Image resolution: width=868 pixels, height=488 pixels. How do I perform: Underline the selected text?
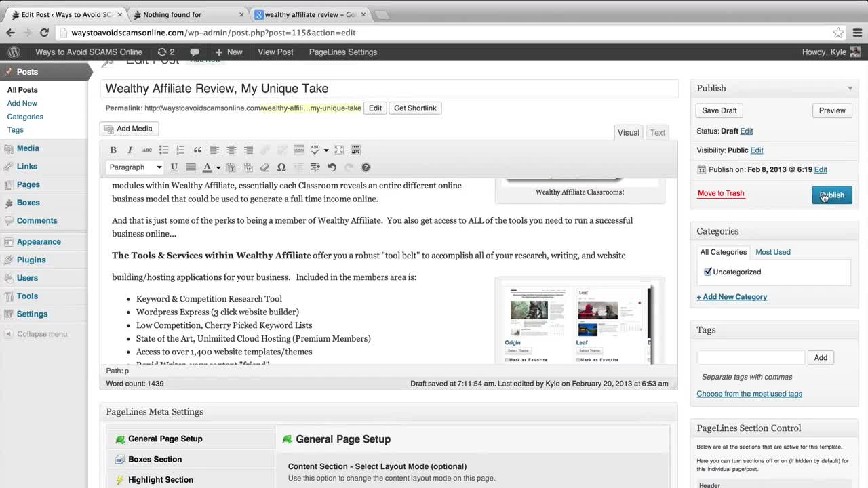(174, 167)
